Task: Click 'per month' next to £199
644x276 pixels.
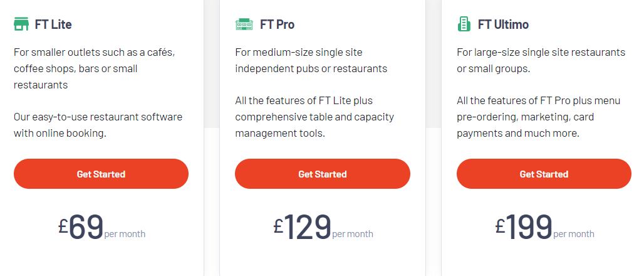Action: [x=574, y=234]
